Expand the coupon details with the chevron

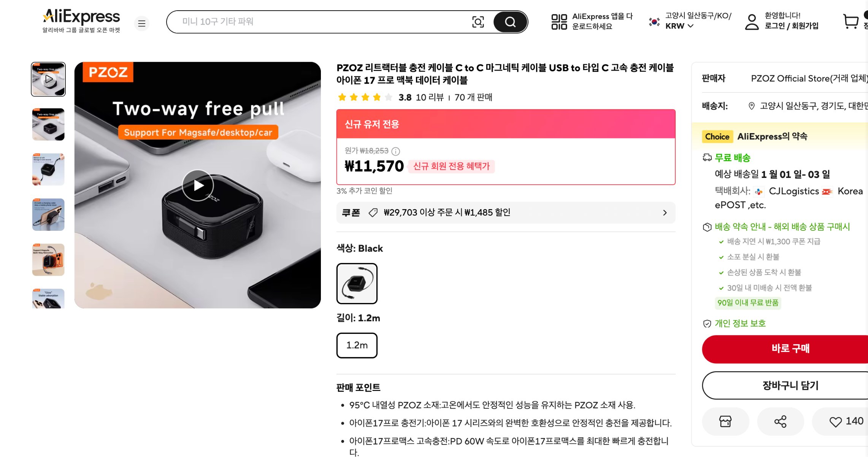[665, 213]
